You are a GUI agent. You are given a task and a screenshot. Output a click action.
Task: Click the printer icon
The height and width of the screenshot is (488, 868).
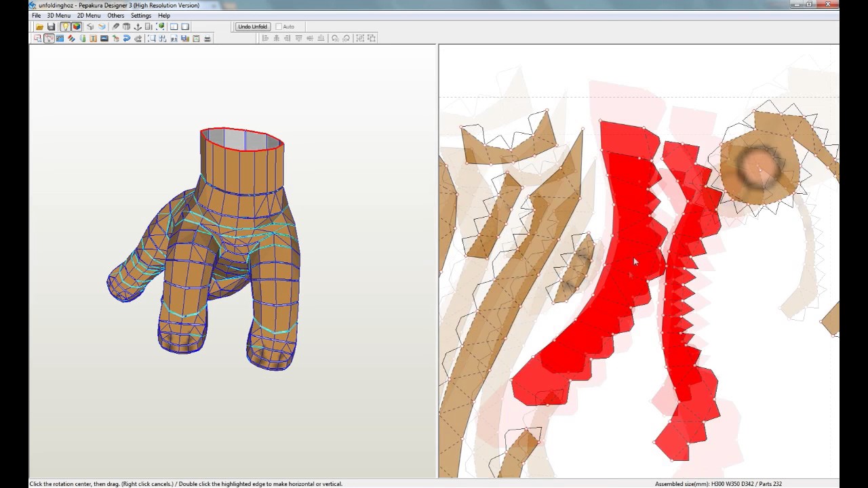click(208, 38)
